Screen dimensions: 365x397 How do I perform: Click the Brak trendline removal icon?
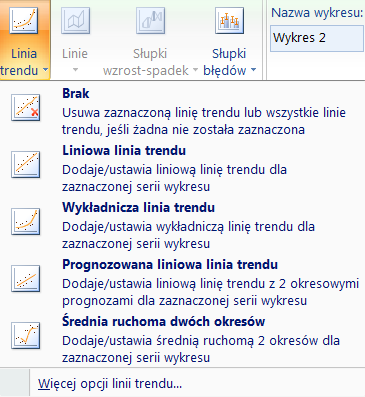[x=26, y=107]
